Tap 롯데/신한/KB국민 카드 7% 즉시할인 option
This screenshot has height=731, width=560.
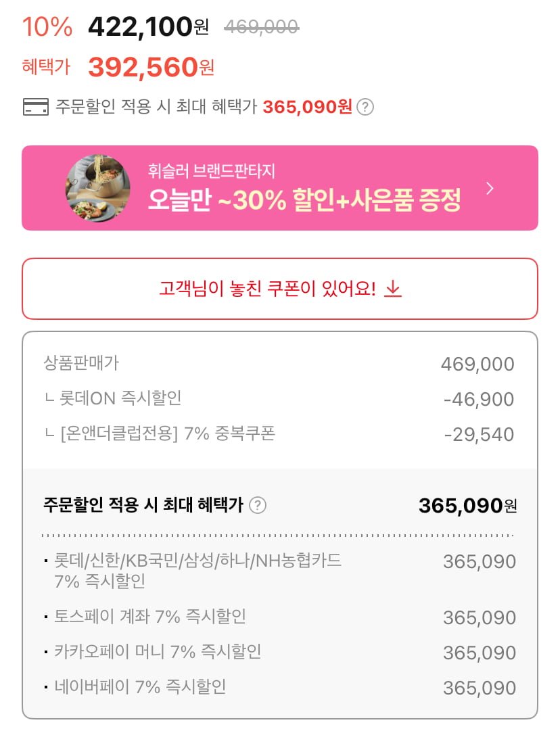coord(196,570)
